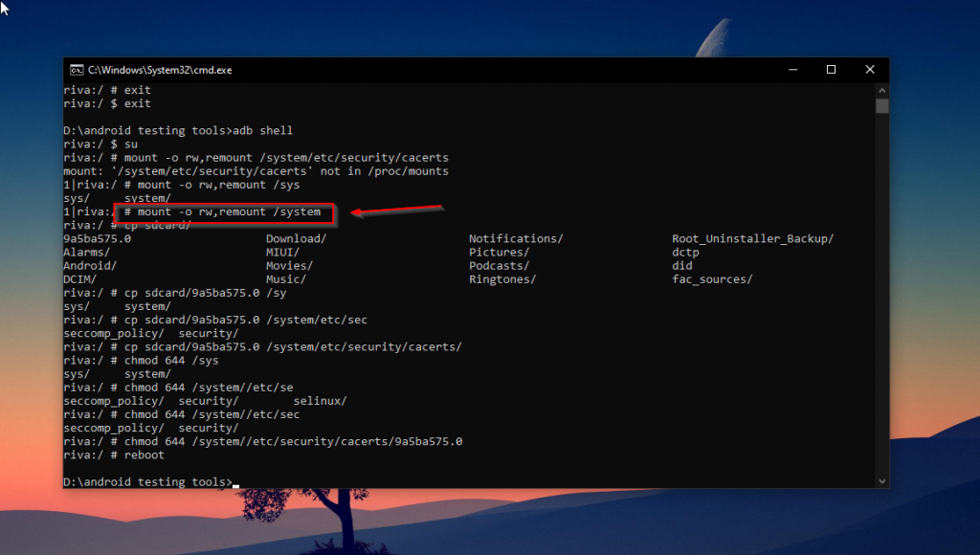The height and width of the screenshot is (555, 980).
Task: Click the 'MIUI/' directory entry
Action: pos(282,253)
